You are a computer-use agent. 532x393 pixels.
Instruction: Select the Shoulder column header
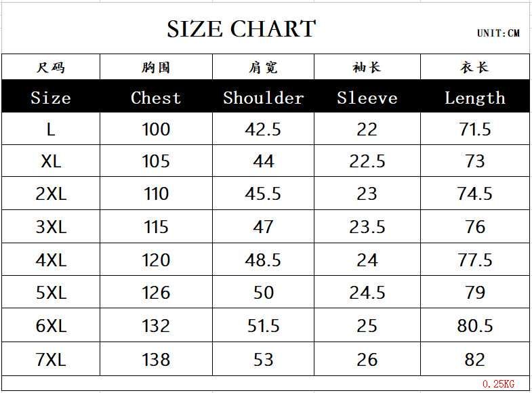(263, 98)
